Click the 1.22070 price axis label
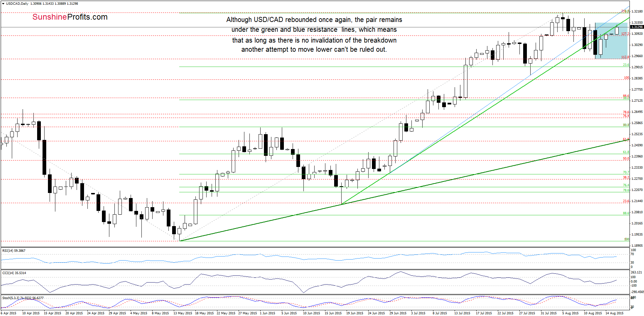The width and height of the screenshot is (644, 316). tap(637, 190)
